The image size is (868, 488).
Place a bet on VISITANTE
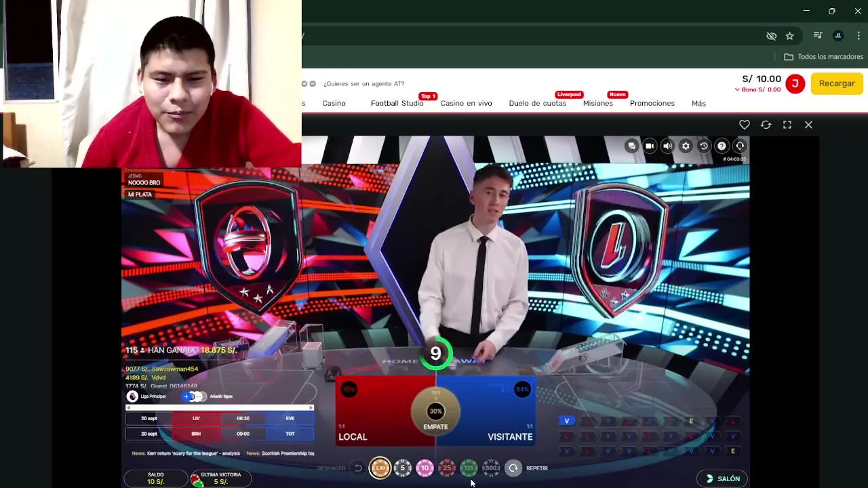click(x=498, y=412)
